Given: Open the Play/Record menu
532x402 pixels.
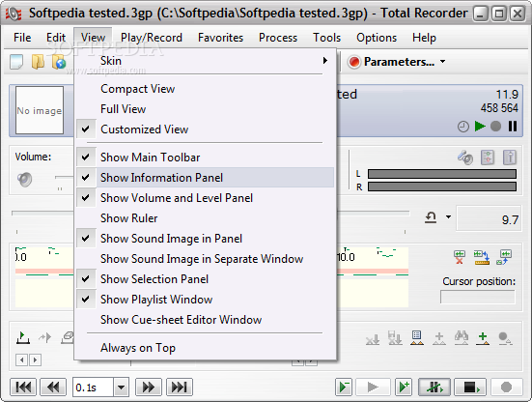Looking at the screenshot, I should click(152, 38).
